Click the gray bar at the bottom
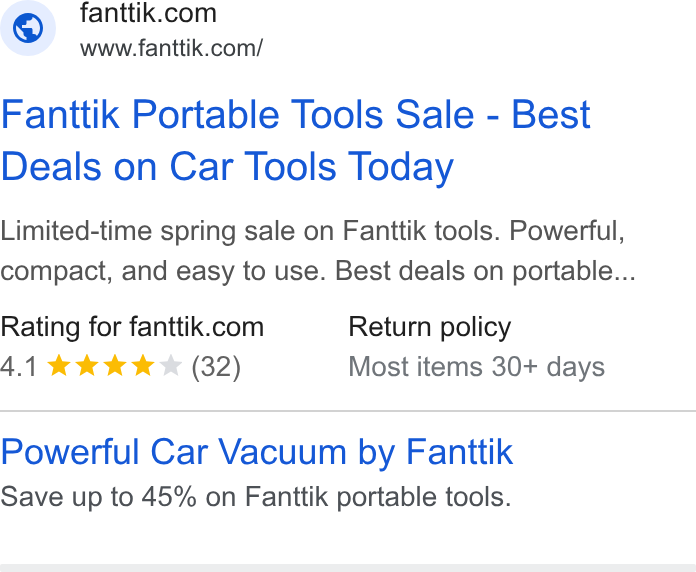 (x=348, y=568)
